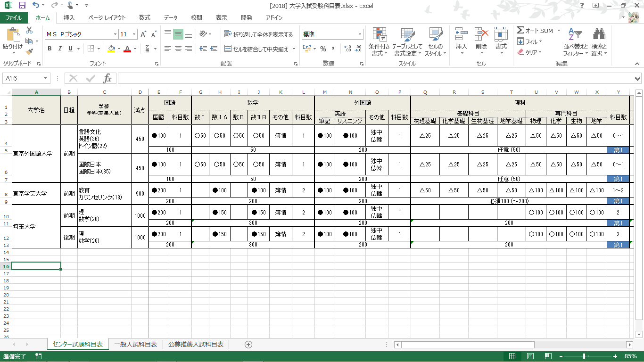Toggle Bold formatting
The image size is (644, 362).
(50, 49)
